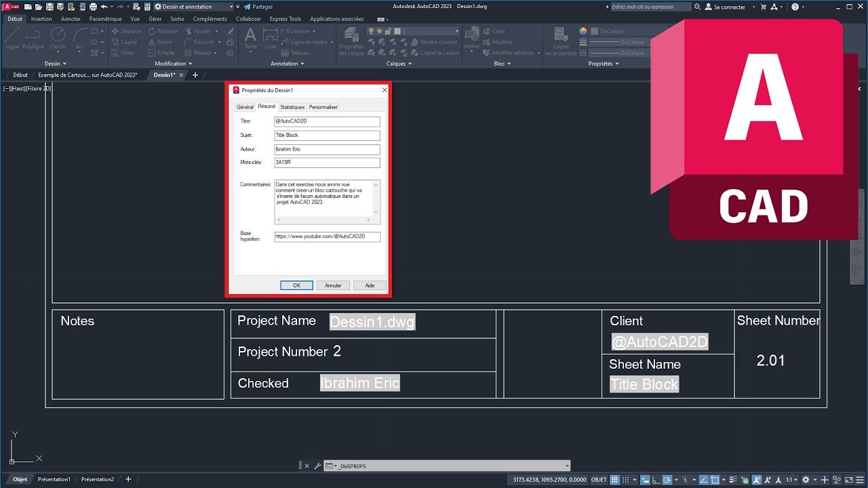Expand the Dessin panel
The height and width of the screenshot is (488, 868).
click(x=55, y=64)
